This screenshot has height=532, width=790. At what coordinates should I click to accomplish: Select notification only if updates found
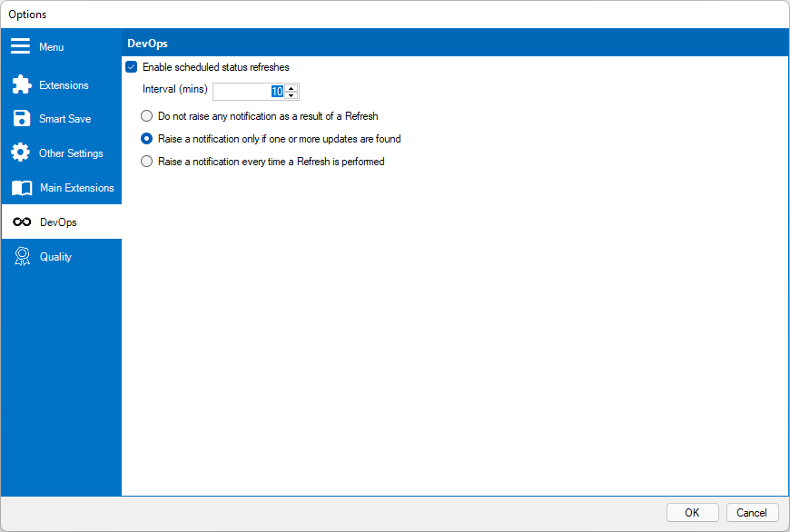click(x=146, y=139)
